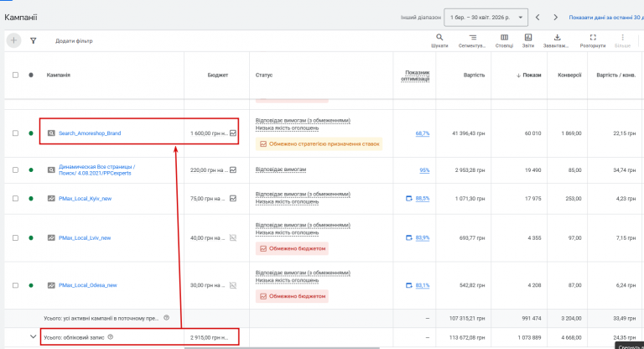Open 68,7% optimization score link
This screenshot has height=349, width=644.
[x=423, y=133]
